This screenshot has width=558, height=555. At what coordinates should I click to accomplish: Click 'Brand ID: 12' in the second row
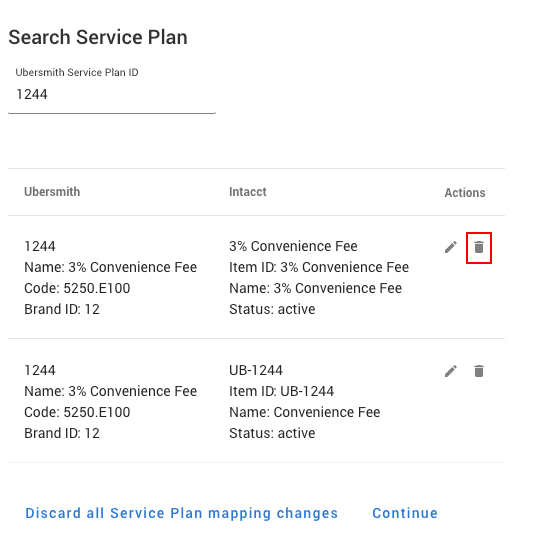click(62, 433)
